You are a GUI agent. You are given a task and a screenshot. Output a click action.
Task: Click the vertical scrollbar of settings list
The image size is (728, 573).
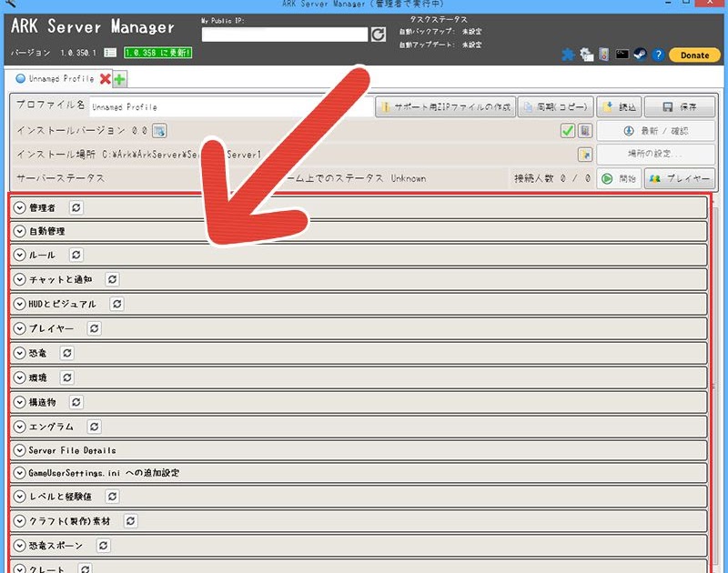tap(713, 385)
